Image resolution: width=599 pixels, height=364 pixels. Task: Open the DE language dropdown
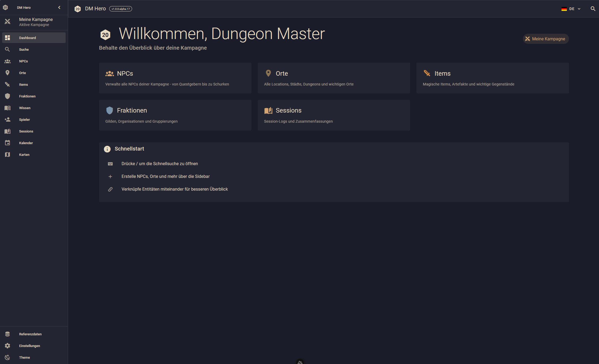(571, 9)
